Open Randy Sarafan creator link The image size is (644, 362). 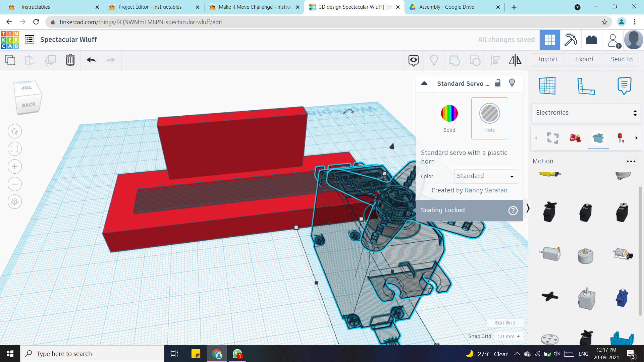(x=486, y=190)
